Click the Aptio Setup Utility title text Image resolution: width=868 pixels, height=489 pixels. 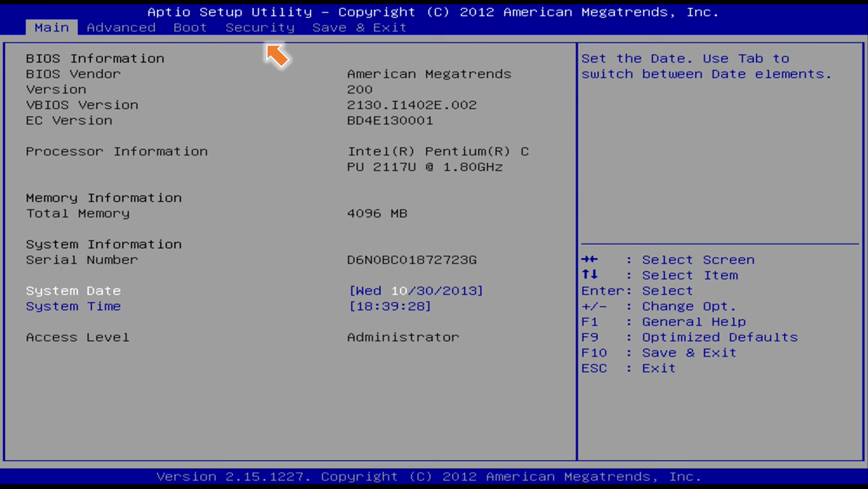click(433, 12)
